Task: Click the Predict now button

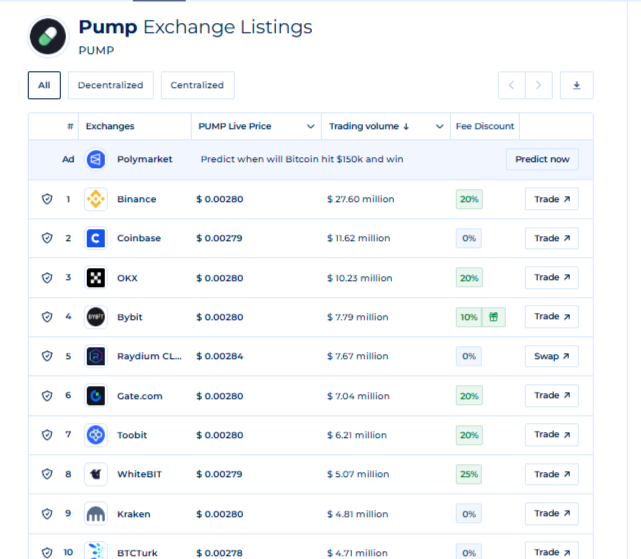Action: pyautogui.click(x=542, y=159)
